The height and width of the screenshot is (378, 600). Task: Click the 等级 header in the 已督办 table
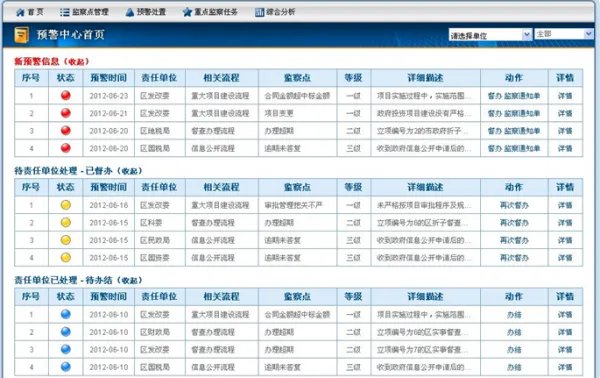pos(353,187)
